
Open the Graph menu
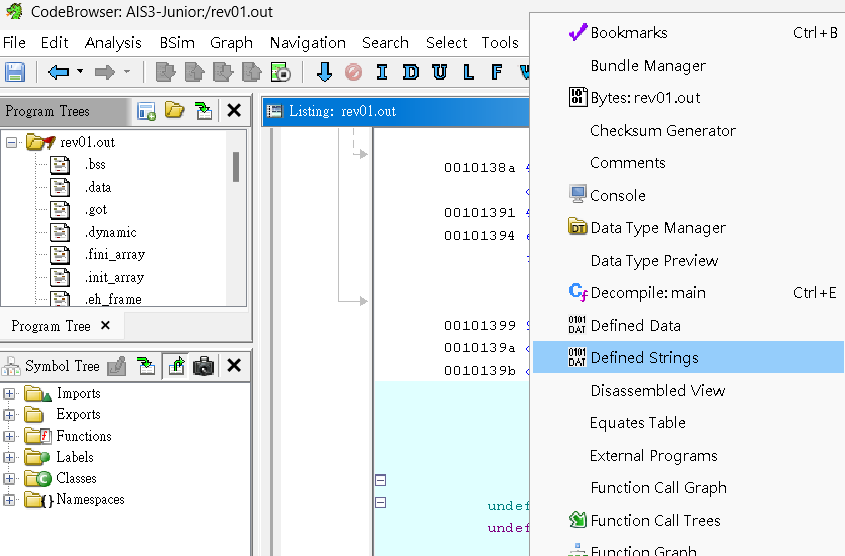pos(231,43)
